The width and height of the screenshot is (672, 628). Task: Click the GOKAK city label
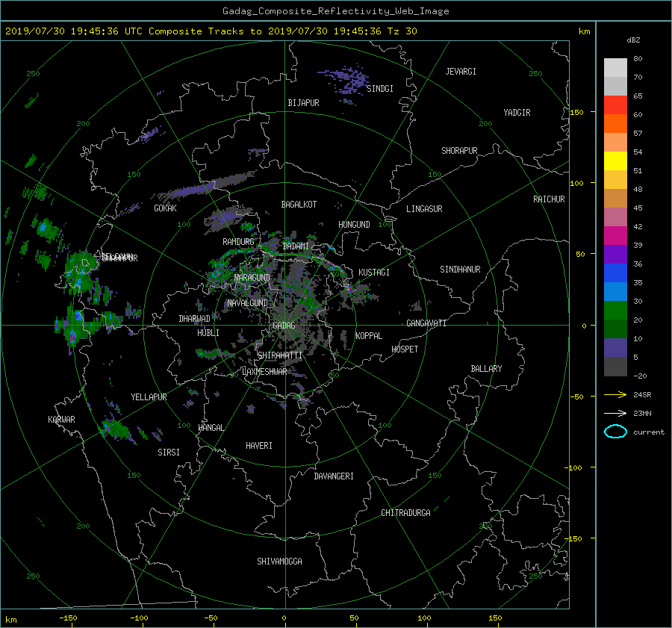(x=165, y=208)
